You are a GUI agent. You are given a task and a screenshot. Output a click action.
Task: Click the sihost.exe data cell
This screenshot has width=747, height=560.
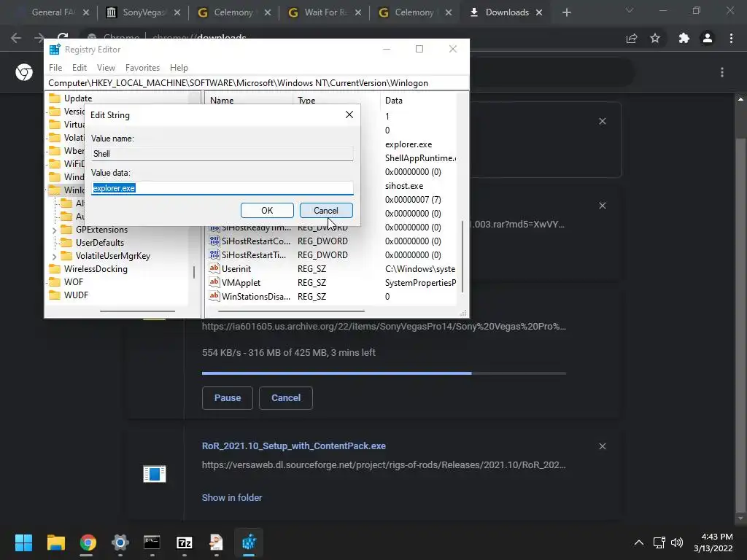[404, 186]
